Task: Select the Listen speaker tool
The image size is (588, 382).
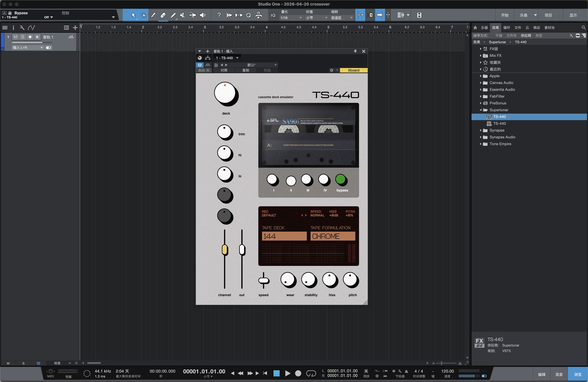Action: [x=203, y=15]
